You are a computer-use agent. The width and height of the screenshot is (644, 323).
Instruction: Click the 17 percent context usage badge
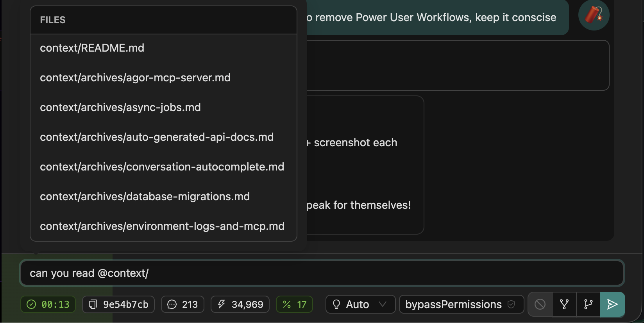[294, 304]
